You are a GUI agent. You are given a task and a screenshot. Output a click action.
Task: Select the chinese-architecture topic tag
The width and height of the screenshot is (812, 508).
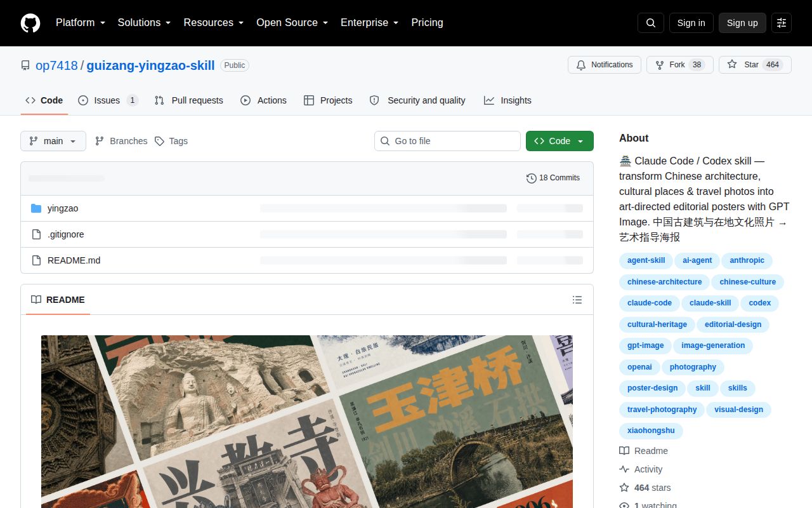click(664, 282)
